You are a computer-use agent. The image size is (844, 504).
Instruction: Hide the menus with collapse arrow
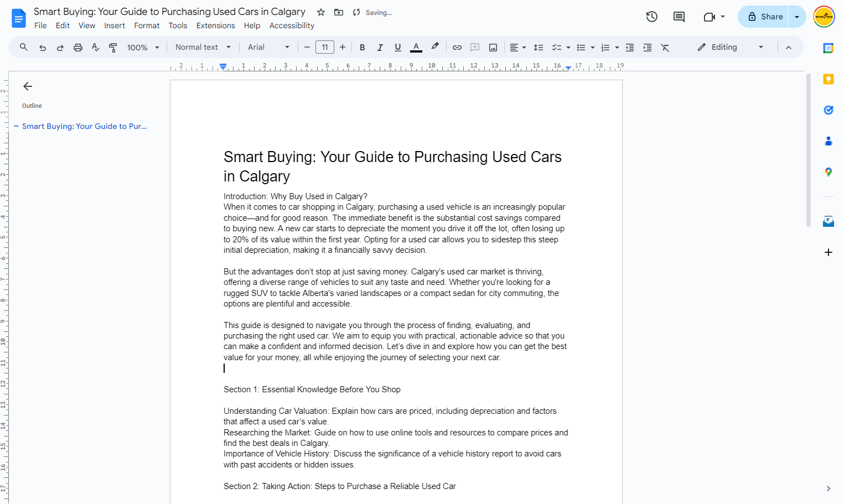pyautogui.click(x=789, y=48)
